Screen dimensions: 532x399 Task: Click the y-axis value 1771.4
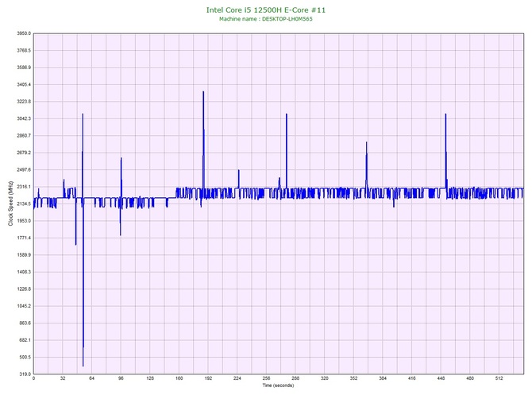tap(24, 238)
